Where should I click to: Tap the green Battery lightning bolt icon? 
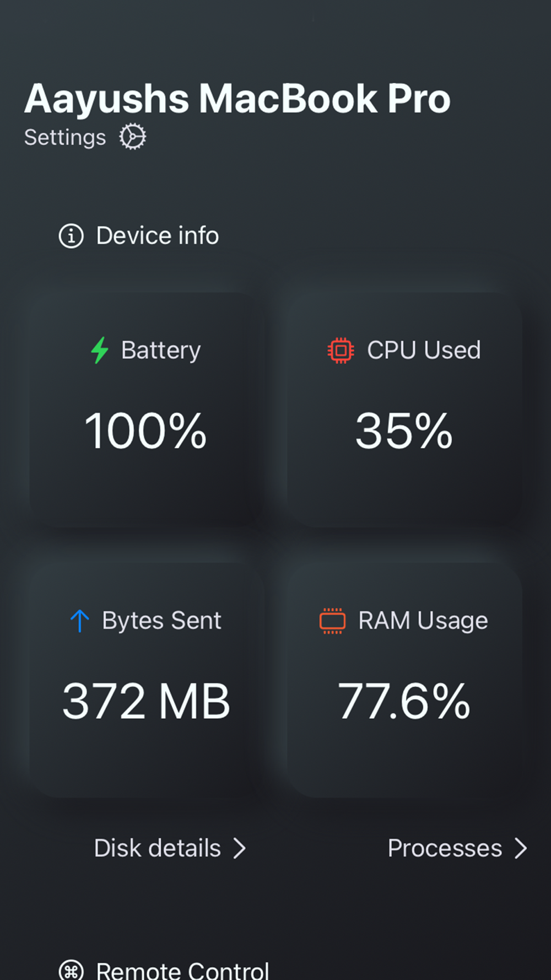[x=100, y=350]
